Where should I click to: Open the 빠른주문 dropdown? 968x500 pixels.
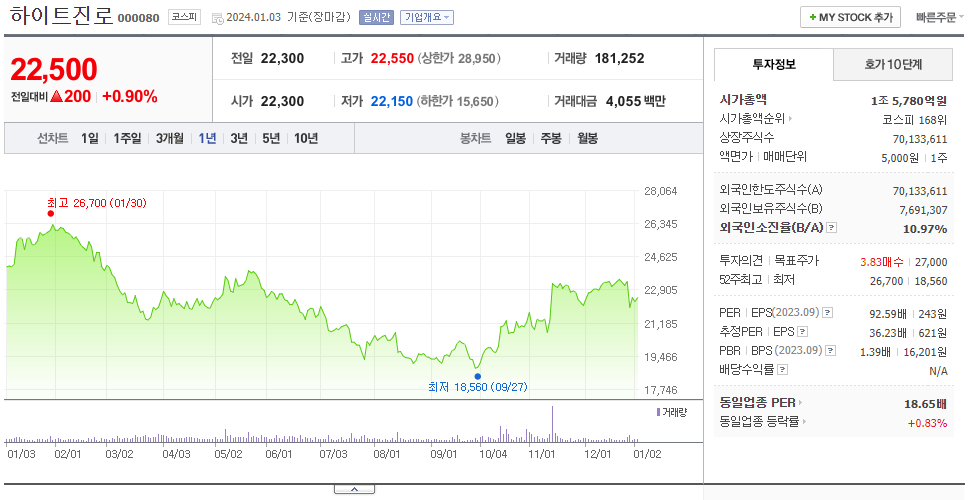coord(940,17)
